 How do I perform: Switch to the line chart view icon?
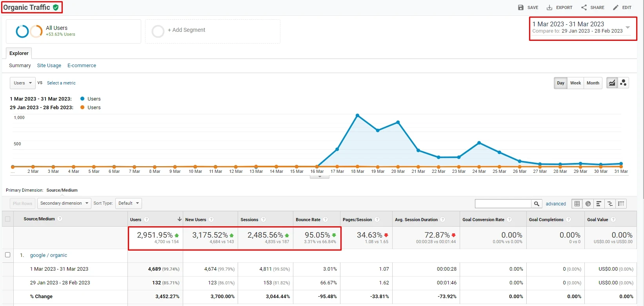click(612, 83)
